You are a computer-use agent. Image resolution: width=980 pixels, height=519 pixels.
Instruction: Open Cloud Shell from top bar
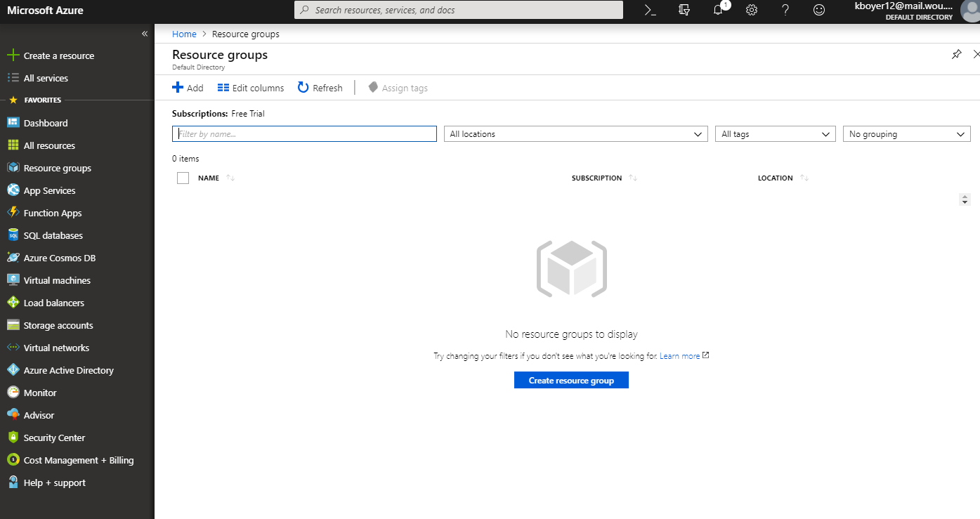point(651,10)
